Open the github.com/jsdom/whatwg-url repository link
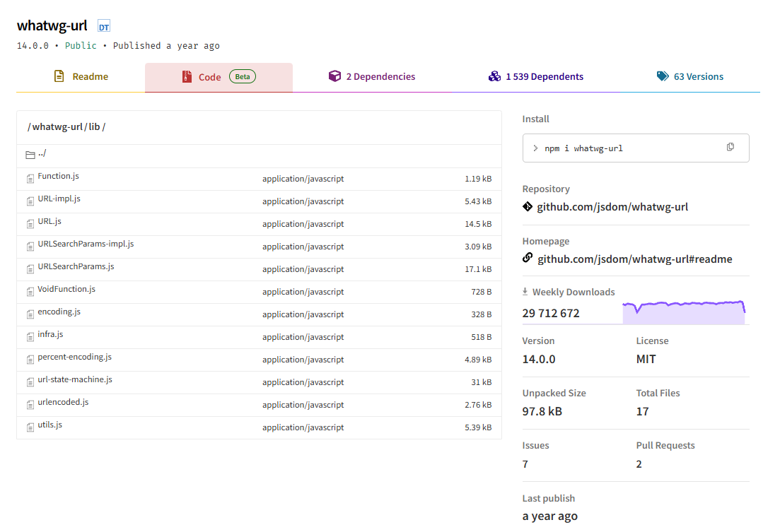This screenshot has height=532, width=780. pyautogui.click(x=612, y=207)
